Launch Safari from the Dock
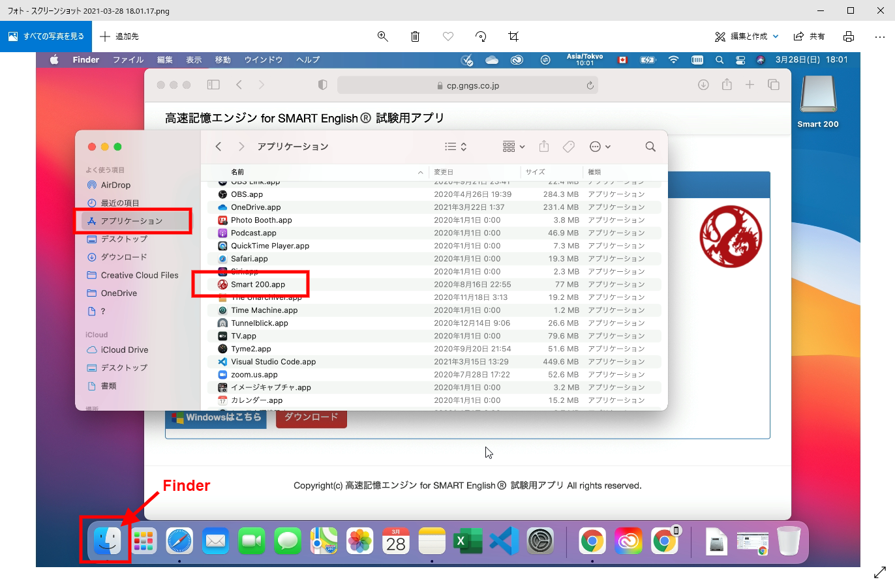Viewport: 895px width, 588px height. click(x=179, y=540)
